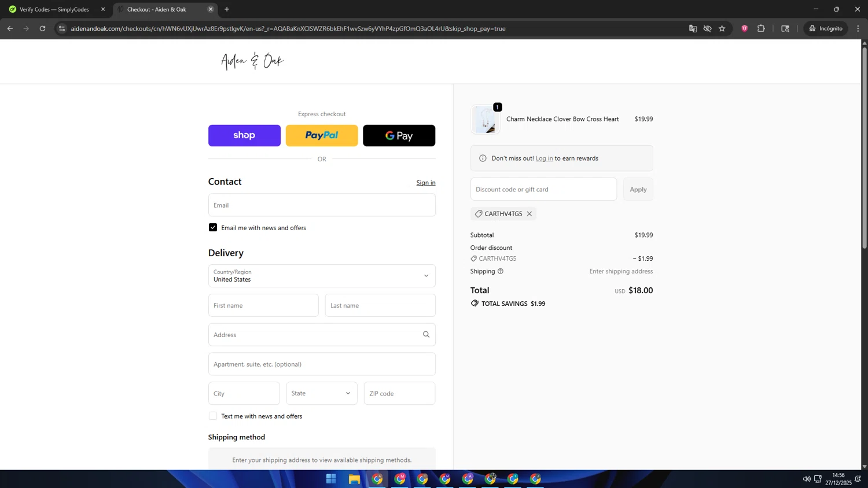Bookmark this page with the star icon
The width and height of the screenshot is (868, 488).
[722, 28]
